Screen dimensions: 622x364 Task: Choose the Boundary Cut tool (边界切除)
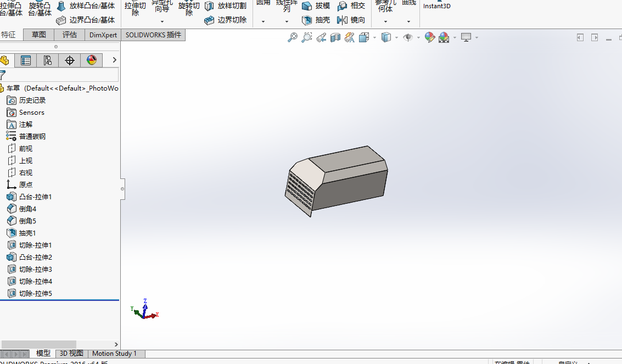226,20
